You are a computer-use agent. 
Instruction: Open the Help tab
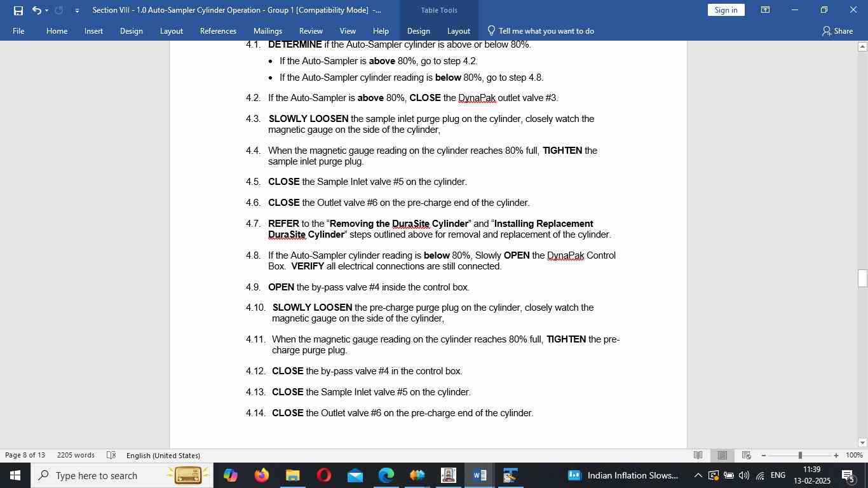(x=381, y=30)
